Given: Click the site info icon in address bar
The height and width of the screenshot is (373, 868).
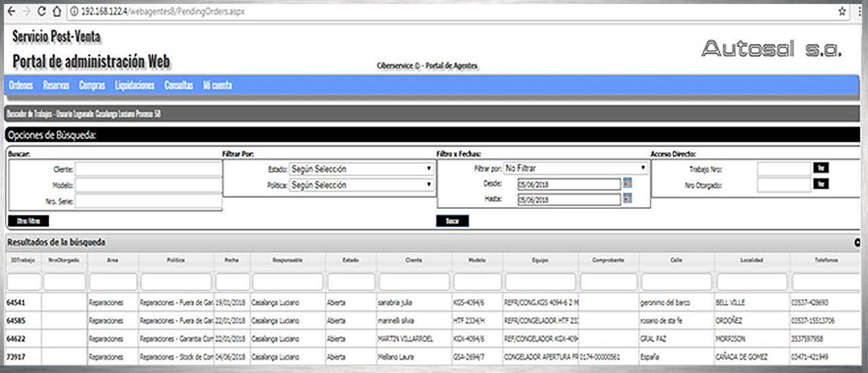Looking at the screenshot, I should [74, 12].
